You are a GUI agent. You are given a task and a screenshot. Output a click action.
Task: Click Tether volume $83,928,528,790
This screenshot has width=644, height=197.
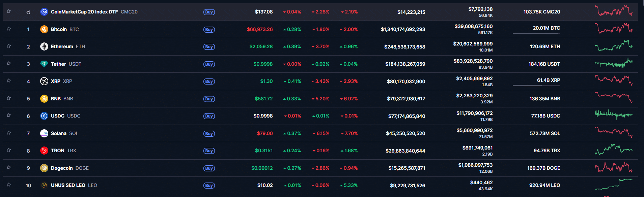473,61
